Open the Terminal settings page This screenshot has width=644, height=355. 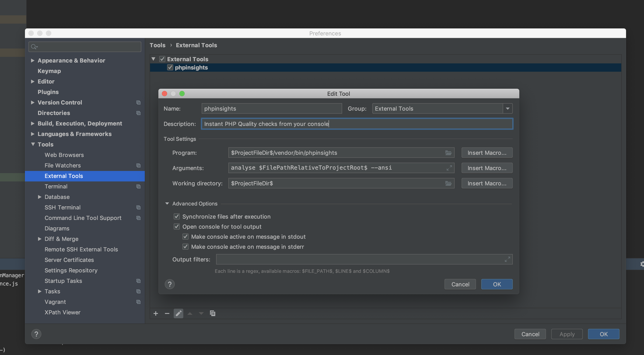pyautogui.click(x=56, y=186)
